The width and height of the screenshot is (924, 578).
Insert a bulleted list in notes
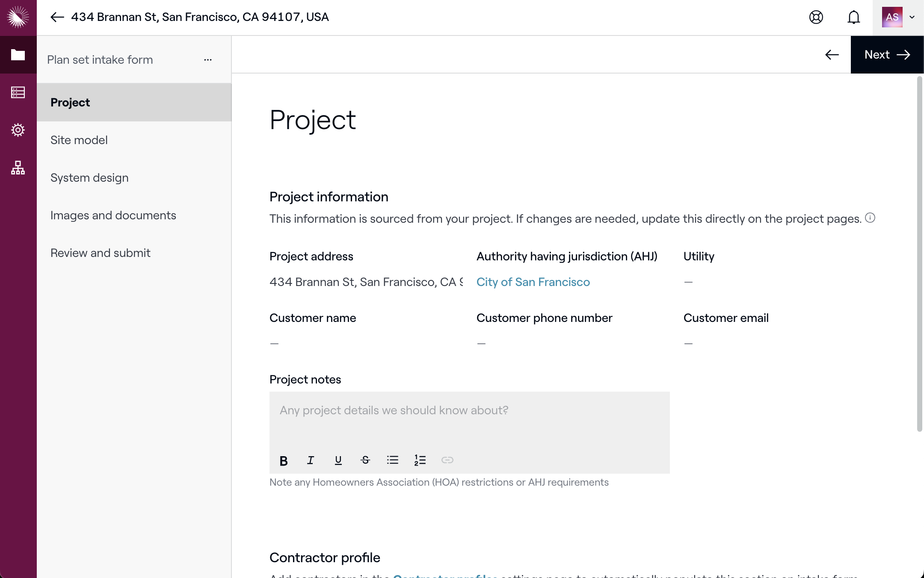pos(392,460)
